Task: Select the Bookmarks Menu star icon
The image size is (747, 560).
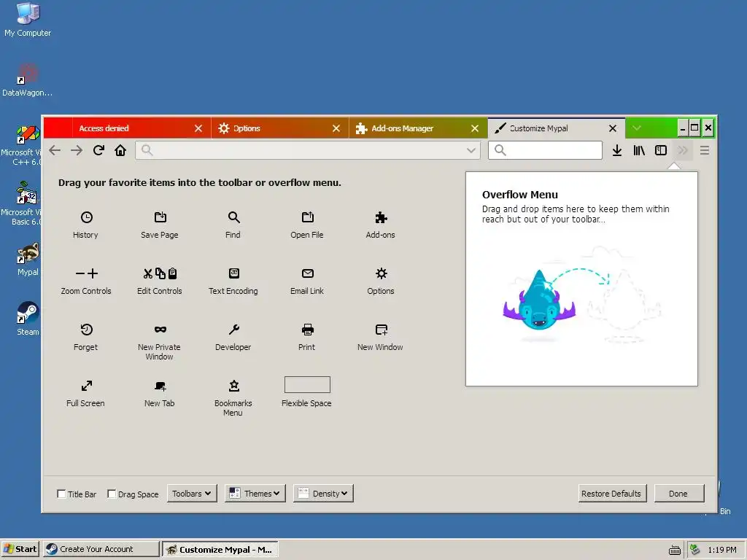Action: click(233, 386)
